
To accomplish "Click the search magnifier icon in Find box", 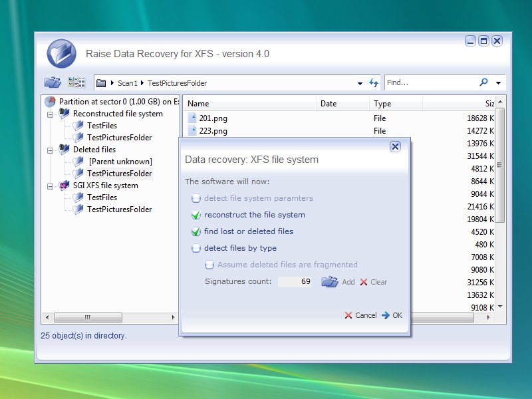I will point(485,82).
